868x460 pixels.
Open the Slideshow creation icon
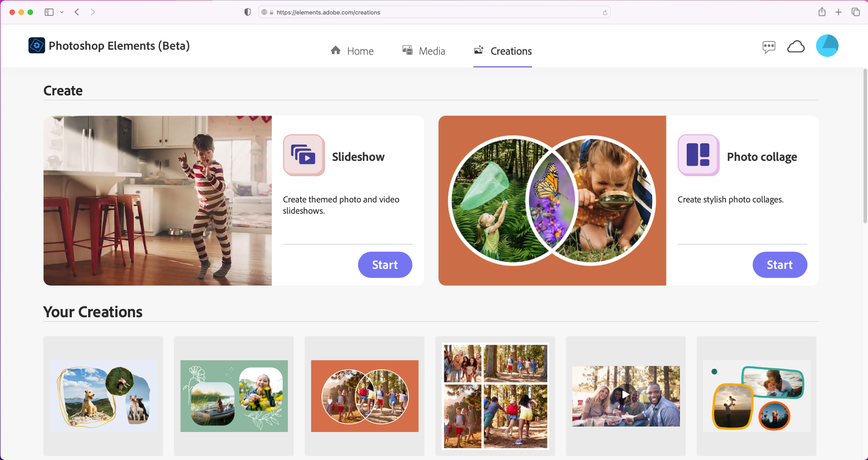tap(303, 155)
